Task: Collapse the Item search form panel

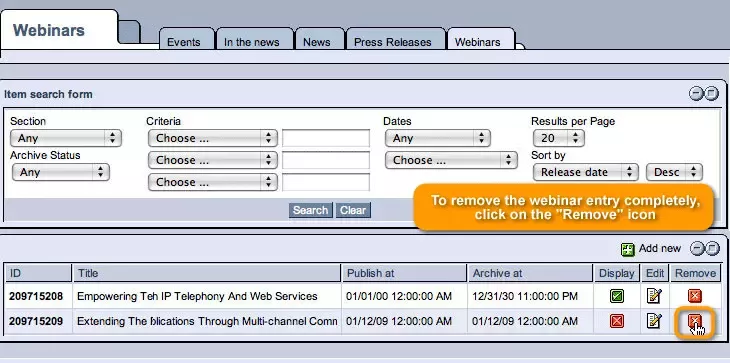Action: tap(696, 94)
